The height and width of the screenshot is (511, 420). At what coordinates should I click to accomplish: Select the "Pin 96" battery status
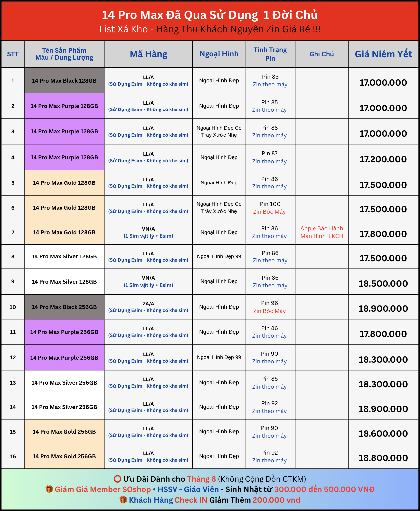[x=270, y=303]
